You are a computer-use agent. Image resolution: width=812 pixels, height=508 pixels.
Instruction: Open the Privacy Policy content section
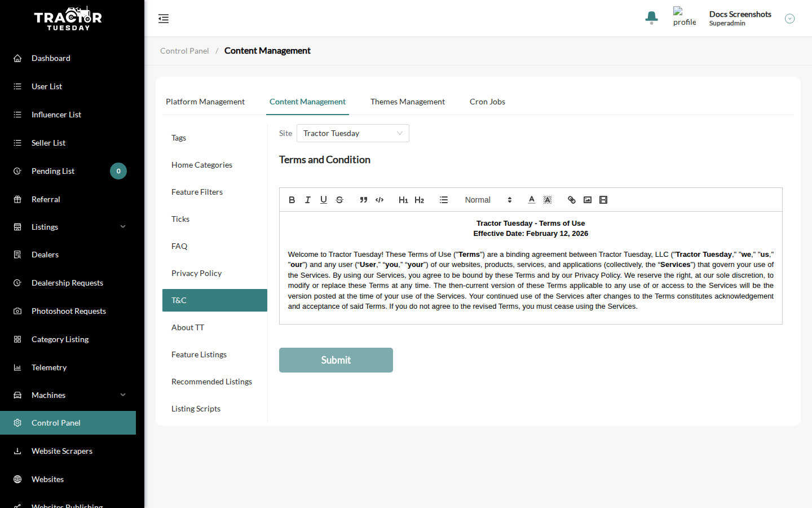215,273
